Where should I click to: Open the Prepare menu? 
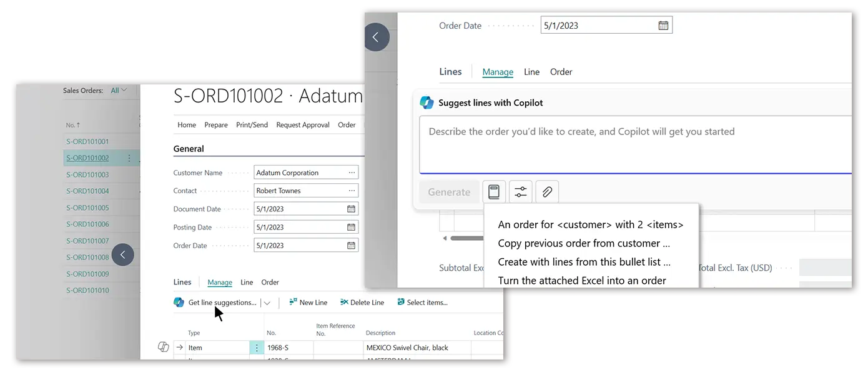pos(216,125)
